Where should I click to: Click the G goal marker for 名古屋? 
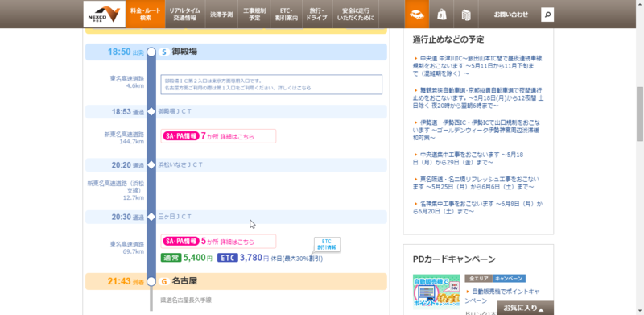coord(164,281)
